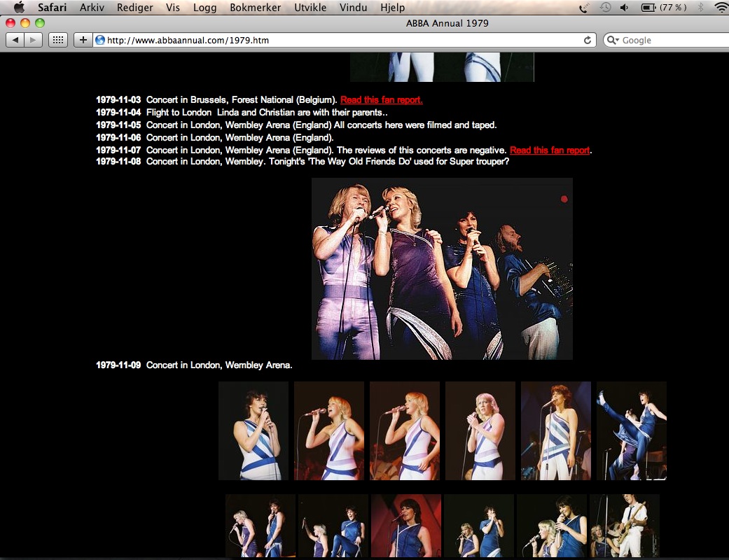Image resolution: width=729 pixels, height=560 pixels.
Task: Open the Arkiv menu
Action: 92,8
